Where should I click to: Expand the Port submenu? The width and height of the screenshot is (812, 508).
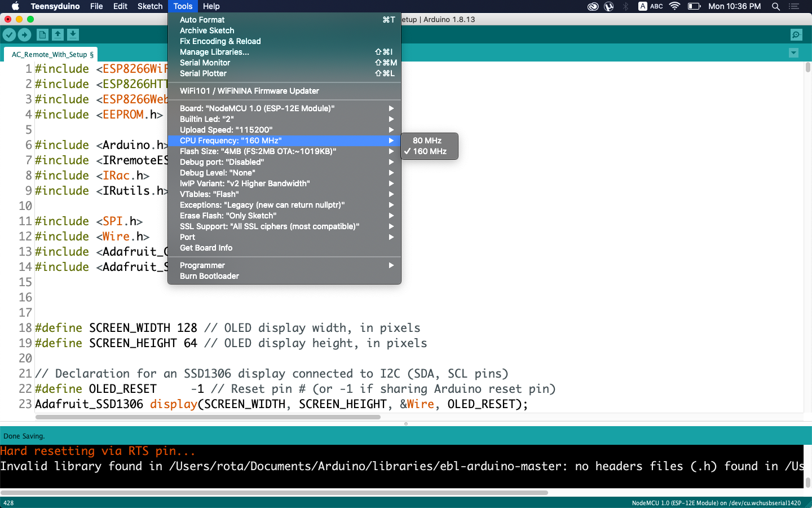(x=284, y=237)
